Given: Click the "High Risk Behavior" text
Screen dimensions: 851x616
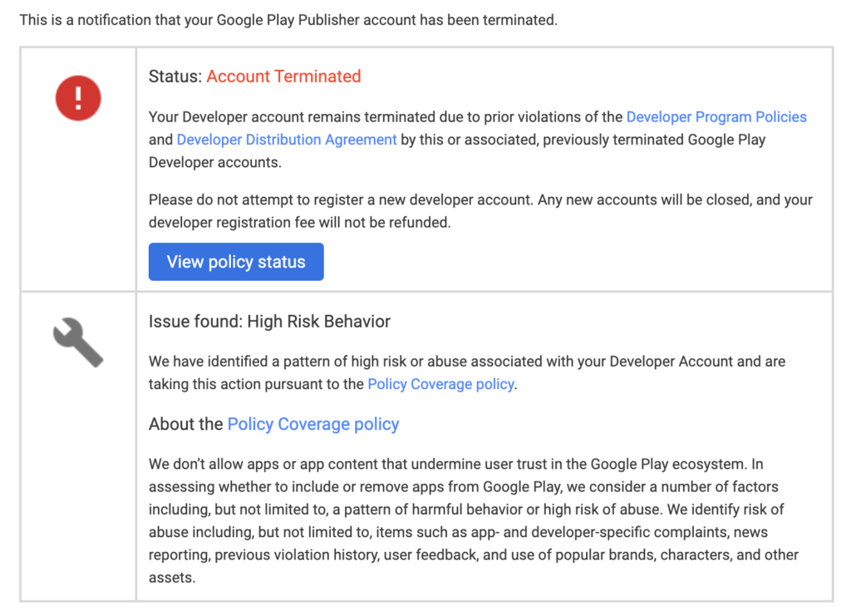Looking at the screenshot, I should point(319,321).
